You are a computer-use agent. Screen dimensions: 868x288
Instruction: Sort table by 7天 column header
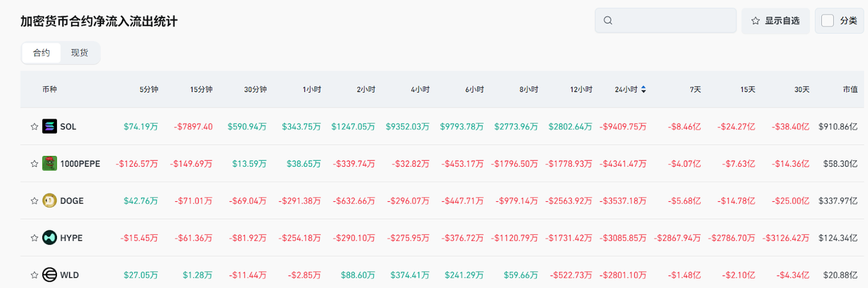tap(695, 89)
